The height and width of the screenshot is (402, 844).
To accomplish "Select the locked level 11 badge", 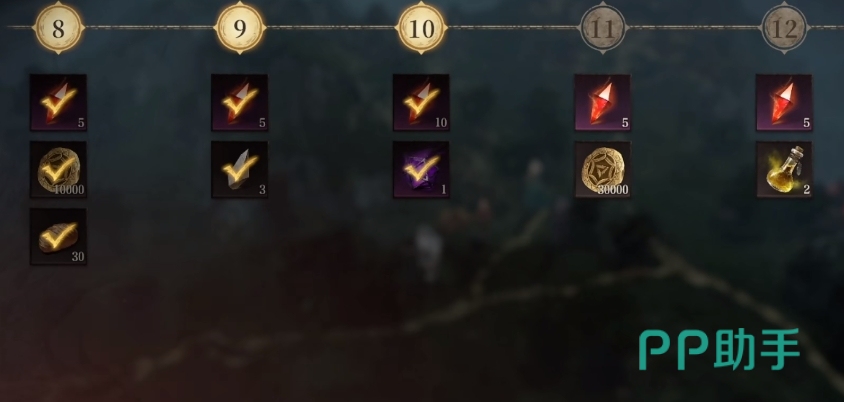I will click(603, 28).
